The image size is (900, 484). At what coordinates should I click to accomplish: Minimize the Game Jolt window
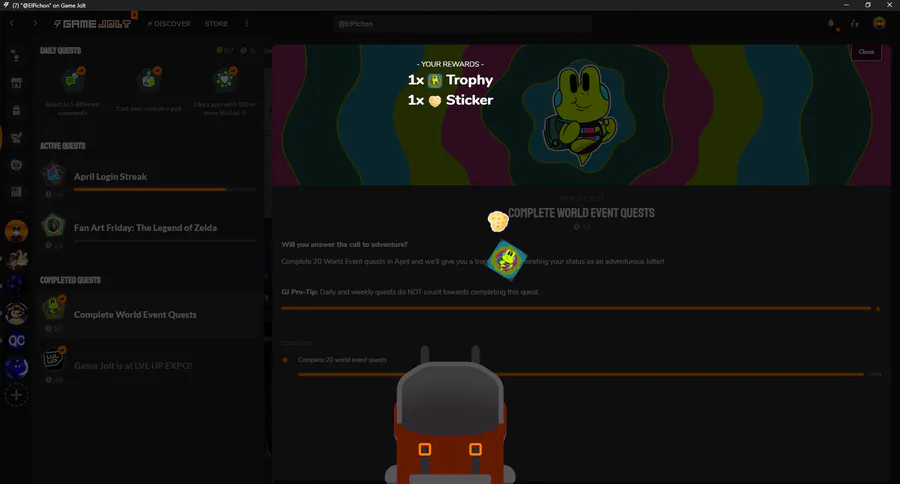(846, 5)
